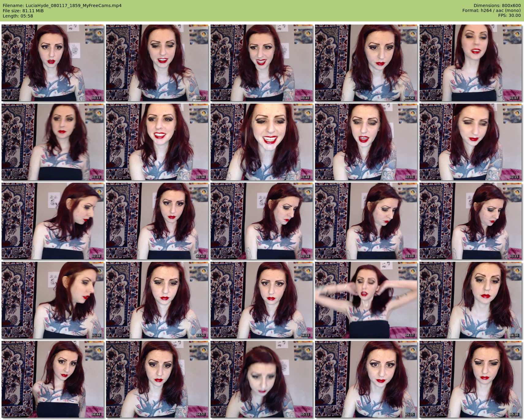Open the frame at timestamp 02:56
The height and width of the screenshot is (420, 524).
tap(261, 221)
